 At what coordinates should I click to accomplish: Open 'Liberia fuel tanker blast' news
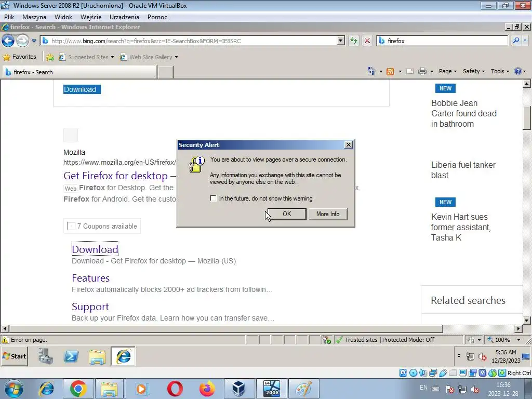click(463, 170)
